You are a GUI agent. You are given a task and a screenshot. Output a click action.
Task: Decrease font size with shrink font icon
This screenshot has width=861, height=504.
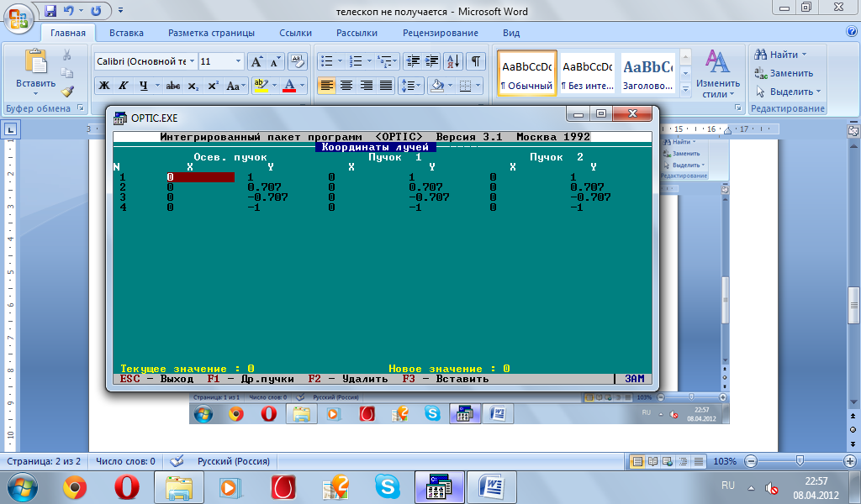pos(275,61)
